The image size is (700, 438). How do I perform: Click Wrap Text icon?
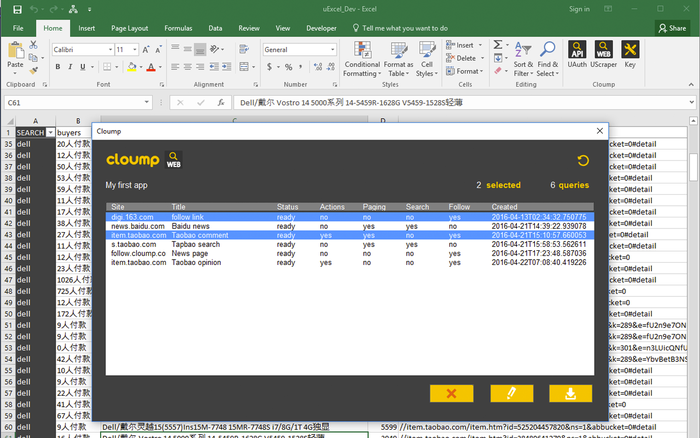click(244, 49)
